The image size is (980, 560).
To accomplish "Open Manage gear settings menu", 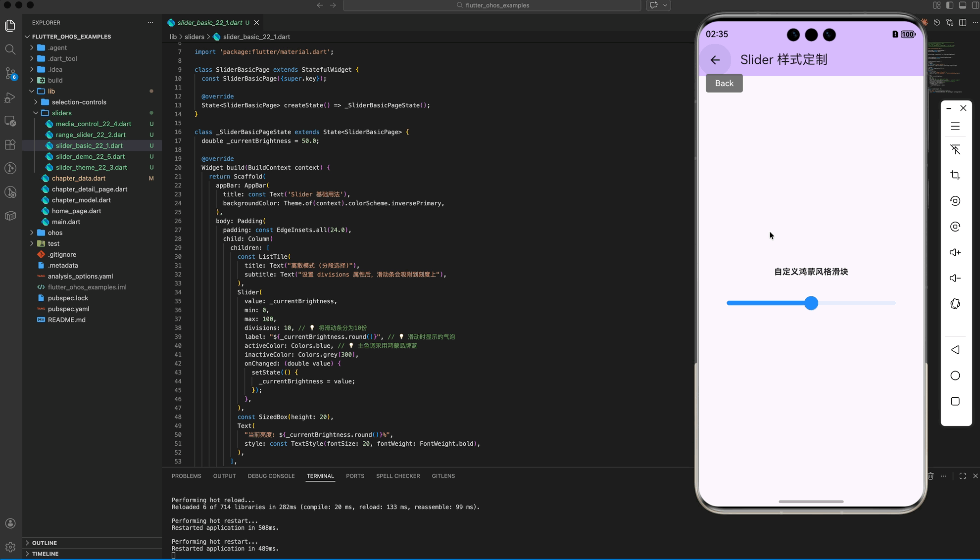I will (10, 547).
